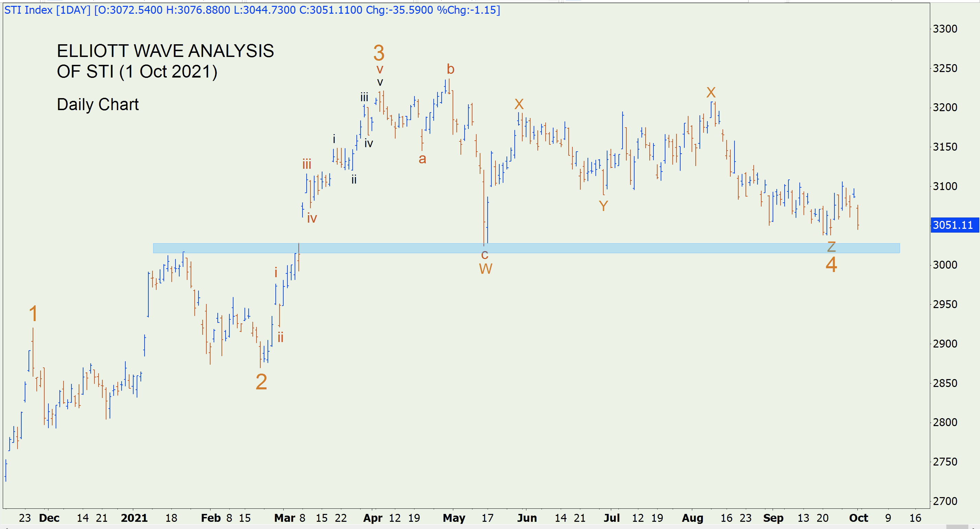Select the black 'iv' minor wave label
This screenshot has height=529, width=980.
369,143
